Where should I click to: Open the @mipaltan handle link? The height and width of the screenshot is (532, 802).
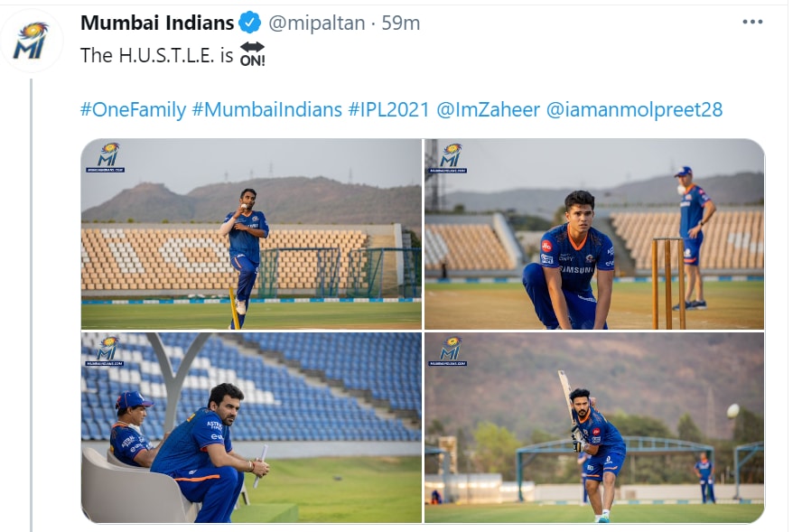click(317, 23)
